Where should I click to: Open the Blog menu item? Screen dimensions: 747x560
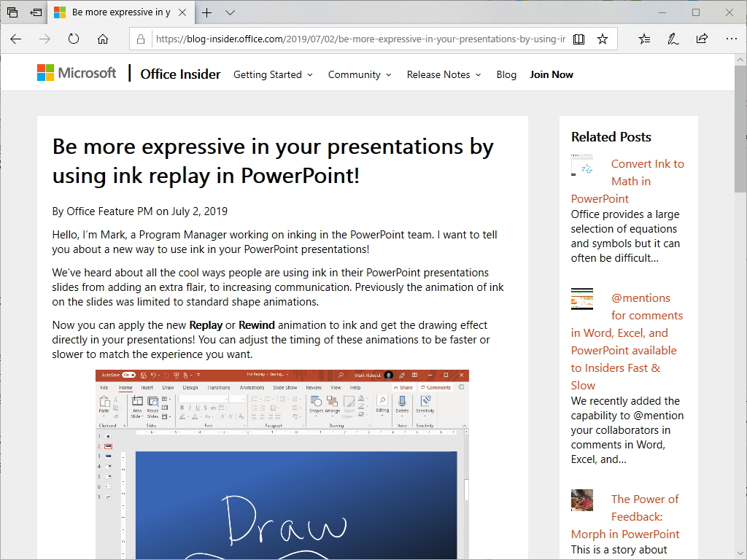tap(506, 75)
